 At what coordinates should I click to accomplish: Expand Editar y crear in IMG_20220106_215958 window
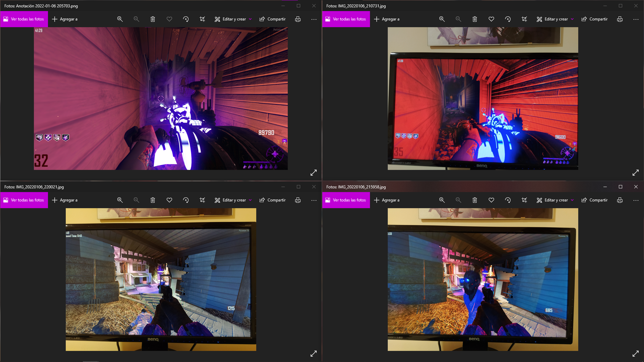(x=555, y=200)
